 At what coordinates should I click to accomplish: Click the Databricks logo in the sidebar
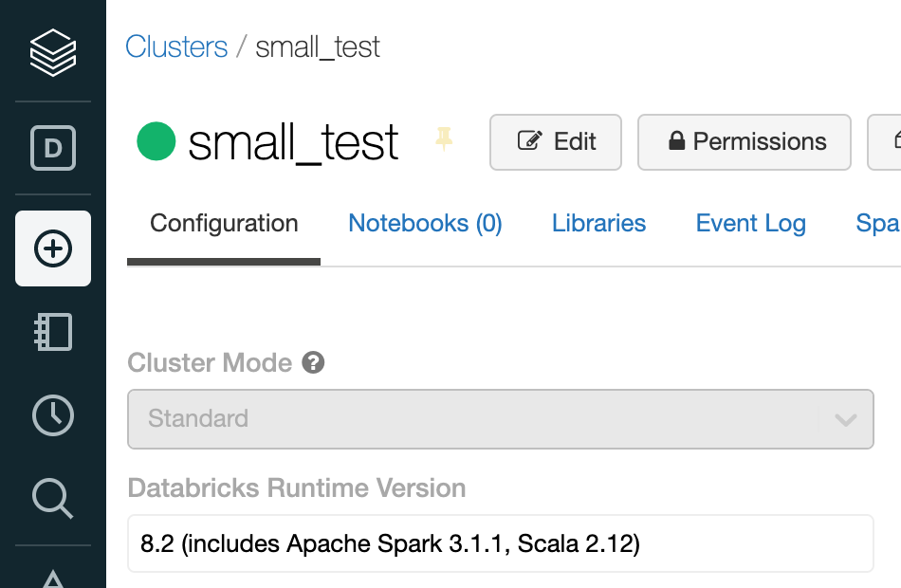click(52, 52)
